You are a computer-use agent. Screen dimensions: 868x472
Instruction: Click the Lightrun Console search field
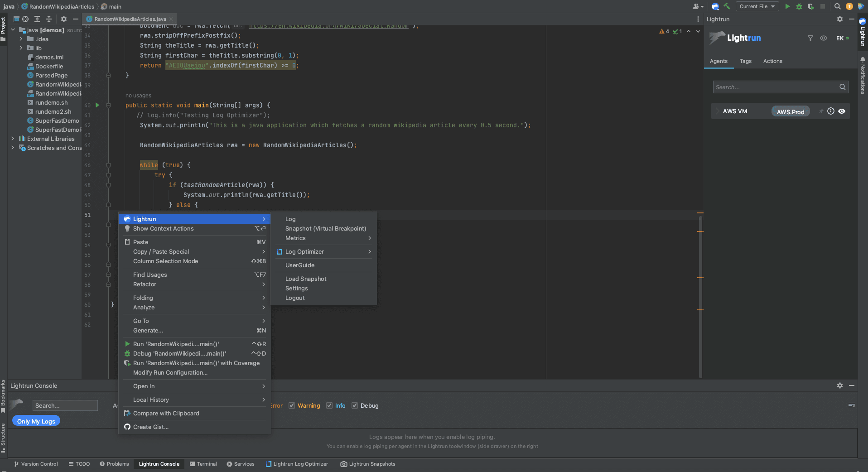(65, 405)
